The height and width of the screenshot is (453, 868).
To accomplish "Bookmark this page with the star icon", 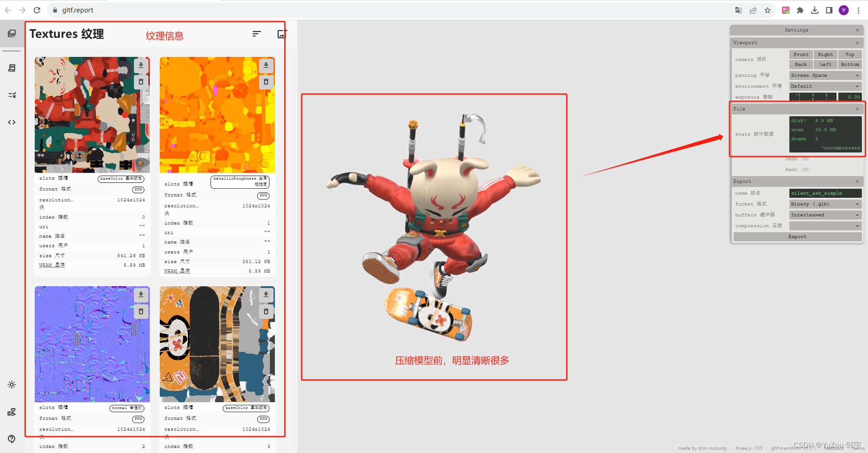I will pos(767,10).
